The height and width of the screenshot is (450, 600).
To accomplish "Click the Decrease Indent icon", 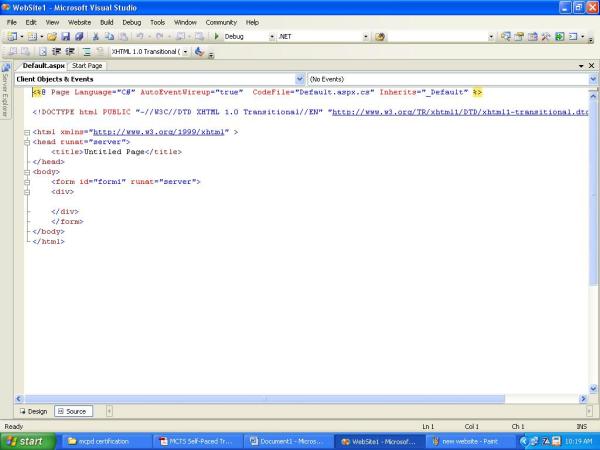I will (56, 52).
